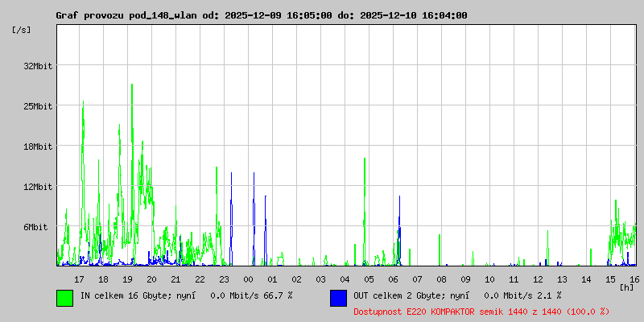644x322 pixels.
Task: Click the '19' hour label on x-axis
Action: point(128,279)
